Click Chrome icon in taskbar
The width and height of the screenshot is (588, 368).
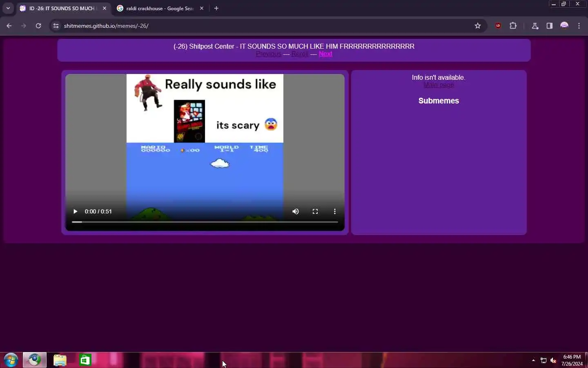pos(35,360)
